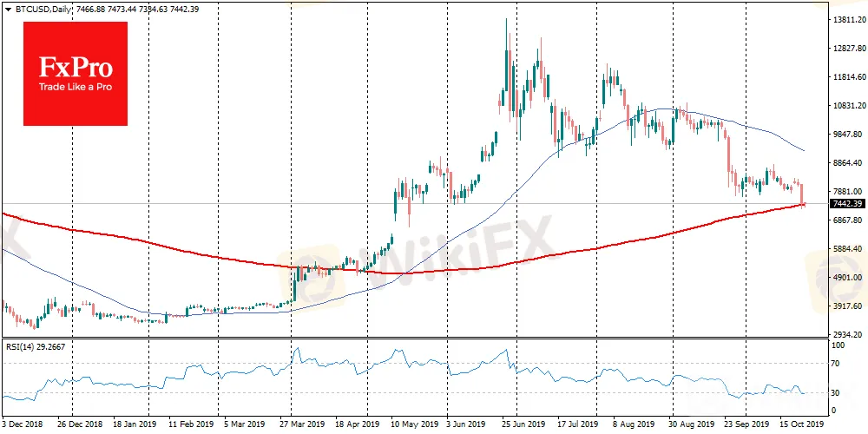868x434 pixels.
Task: Click the 'Trade Like a Pro' tagline
Action: click(75, 89)
